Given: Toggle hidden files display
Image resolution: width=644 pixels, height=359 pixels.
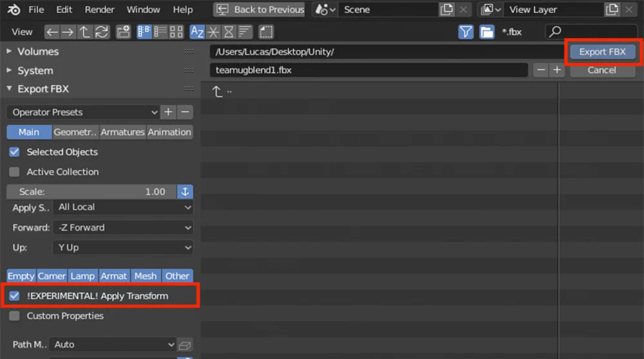Looking at the screenshot, I should (266, 32).
